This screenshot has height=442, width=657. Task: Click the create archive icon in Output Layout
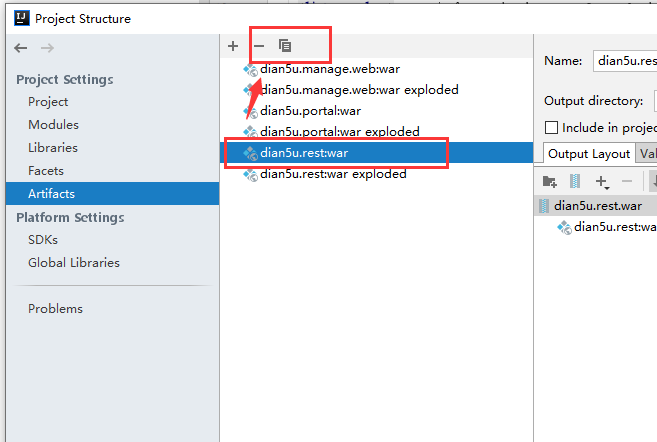pyautogui.click(x=575, y=181)
